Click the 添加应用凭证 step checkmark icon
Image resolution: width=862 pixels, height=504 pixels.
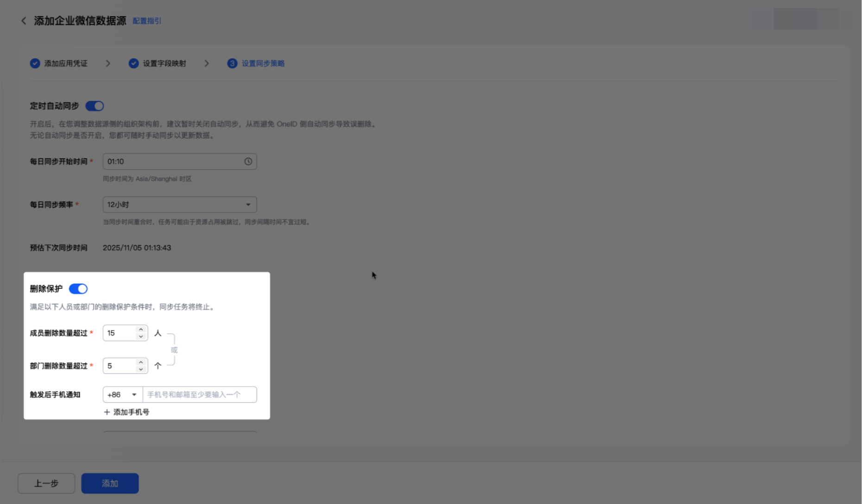coord(35,63)
